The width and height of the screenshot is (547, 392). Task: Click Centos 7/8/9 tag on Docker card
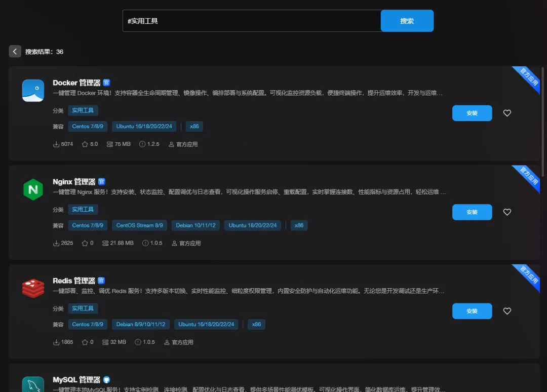[x=88, y=126]
